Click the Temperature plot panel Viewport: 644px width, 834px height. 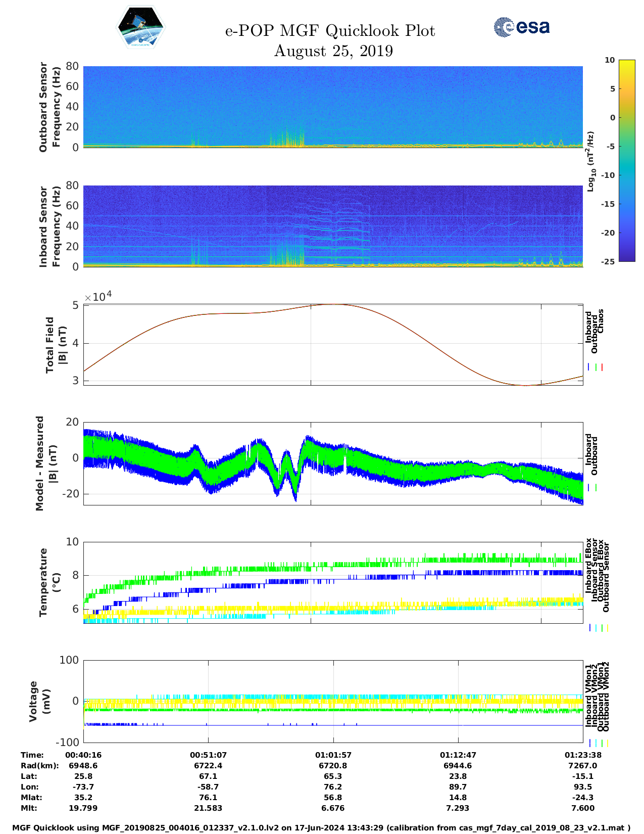333,582
